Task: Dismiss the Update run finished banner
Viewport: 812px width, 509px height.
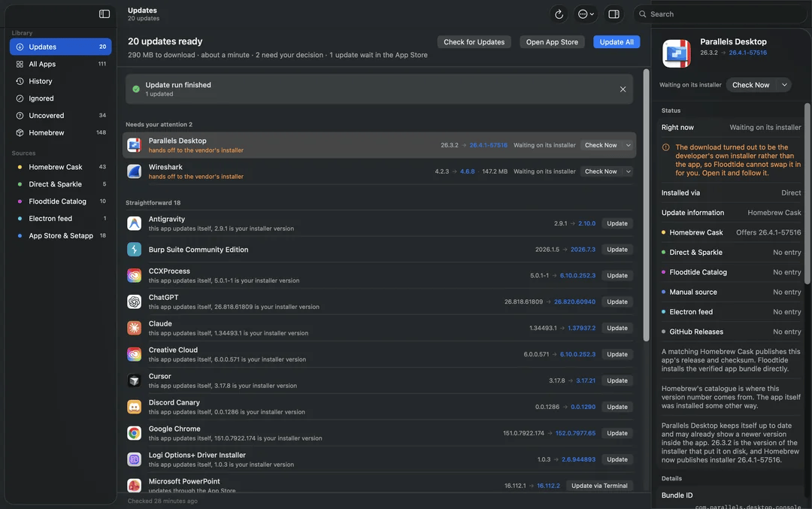Action: coord(623,89)
